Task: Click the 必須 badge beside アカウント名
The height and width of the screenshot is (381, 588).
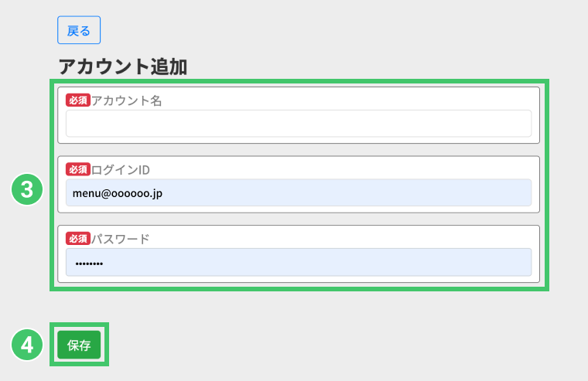Action: coord(77,100)
